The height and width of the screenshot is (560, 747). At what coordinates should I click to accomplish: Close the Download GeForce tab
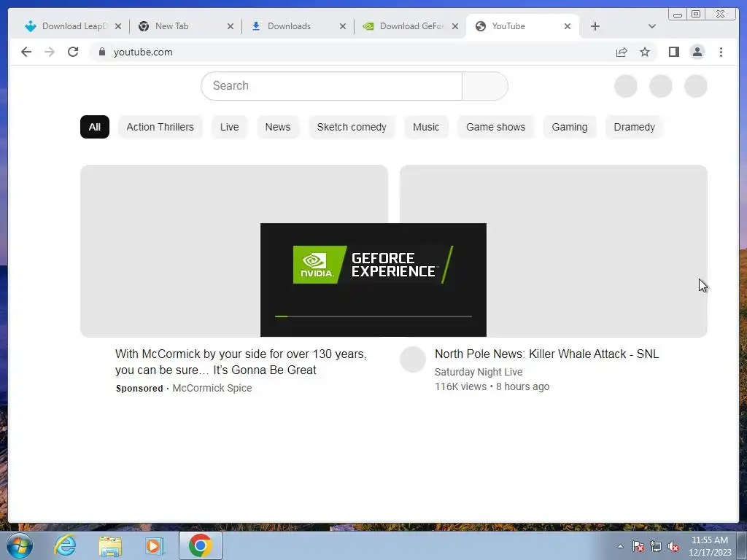[x=455, y=26]
